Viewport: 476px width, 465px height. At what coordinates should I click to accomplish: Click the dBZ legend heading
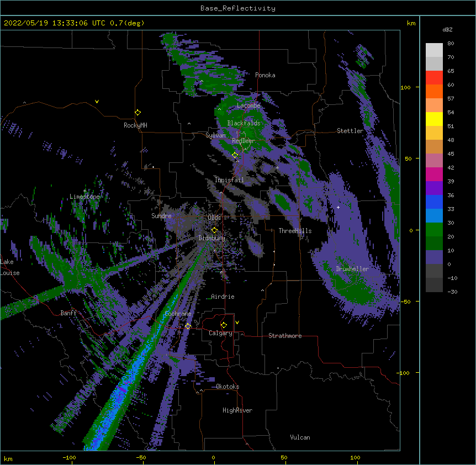(447, 30)
